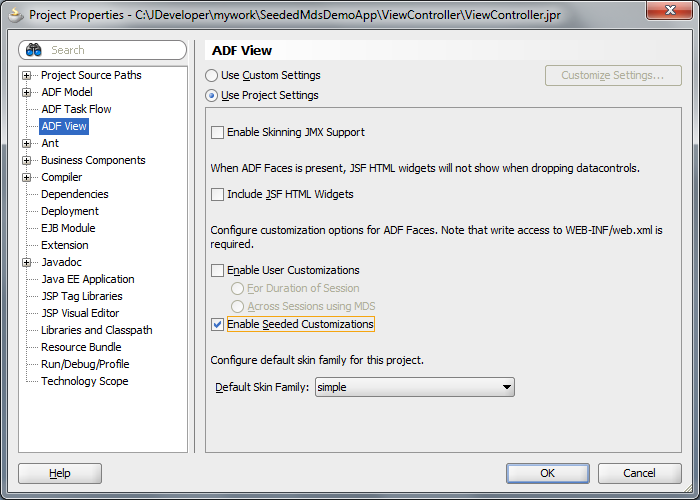Viewport: 700px width, 500px height.
Task: Select Use Custom Settings radio button
Action: point(212,75)
